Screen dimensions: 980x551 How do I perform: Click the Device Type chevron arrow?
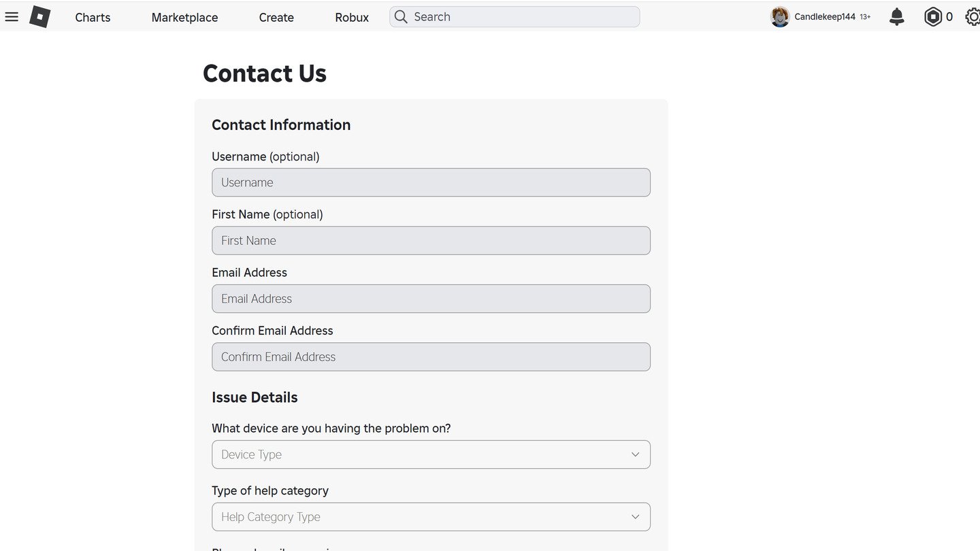point(635,454)
